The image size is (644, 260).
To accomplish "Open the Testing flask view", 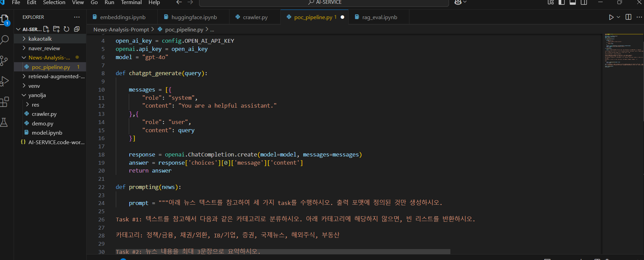I will [4, 122].
